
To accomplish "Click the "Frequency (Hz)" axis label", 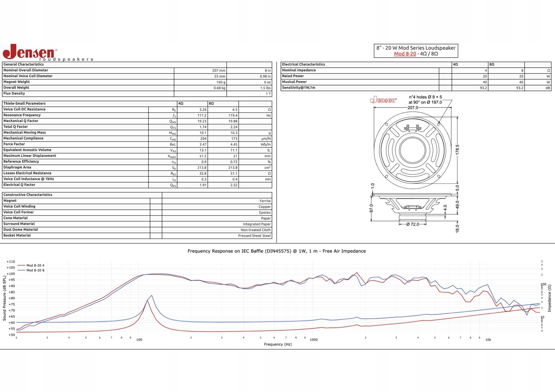I will pos(278,344).
